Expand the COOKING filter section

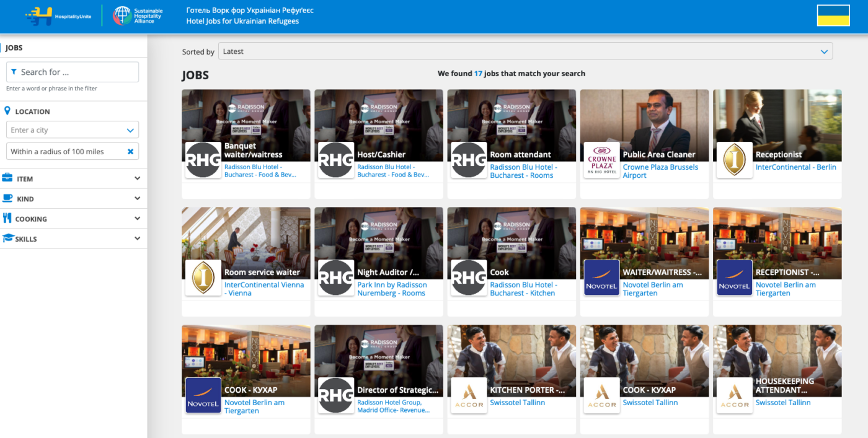(x=73, y=219)
